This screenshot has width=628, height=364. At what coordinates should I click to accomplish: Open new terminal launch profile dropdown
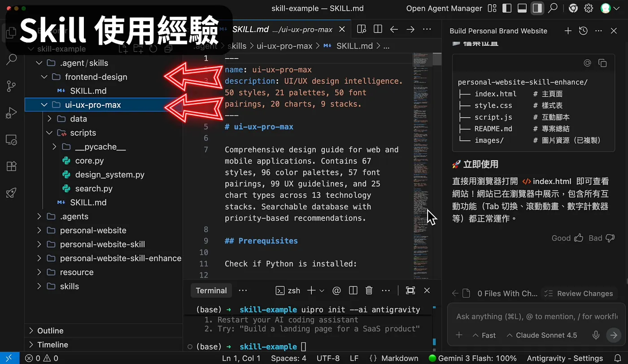pyautogui.click(x=322, y=290)
